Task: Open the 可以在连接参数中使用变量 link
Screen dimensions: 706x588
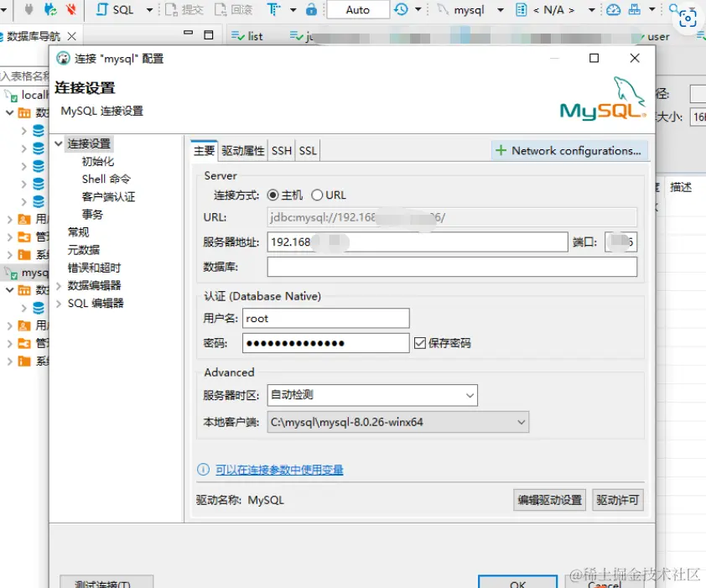Action: (279, 470)
